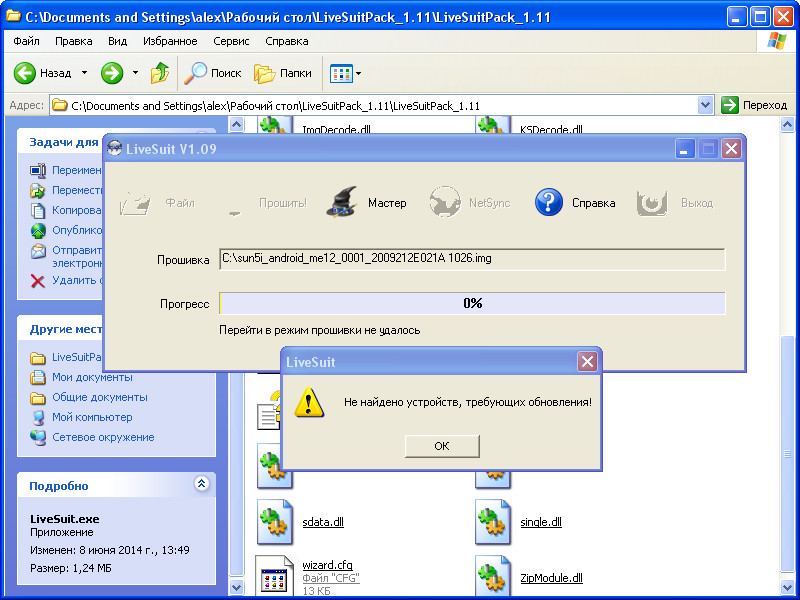Viewport: 800px width, 600px height.
Task: Open the Сервис menu
Action: click(231, 41)
